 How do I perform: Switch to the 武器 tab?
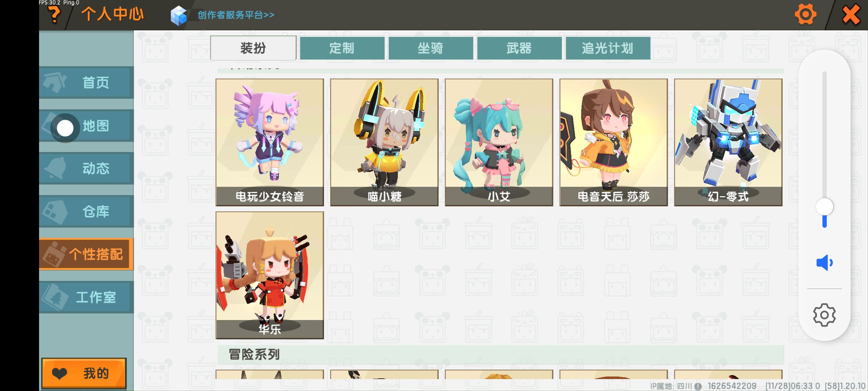[519, 48]
